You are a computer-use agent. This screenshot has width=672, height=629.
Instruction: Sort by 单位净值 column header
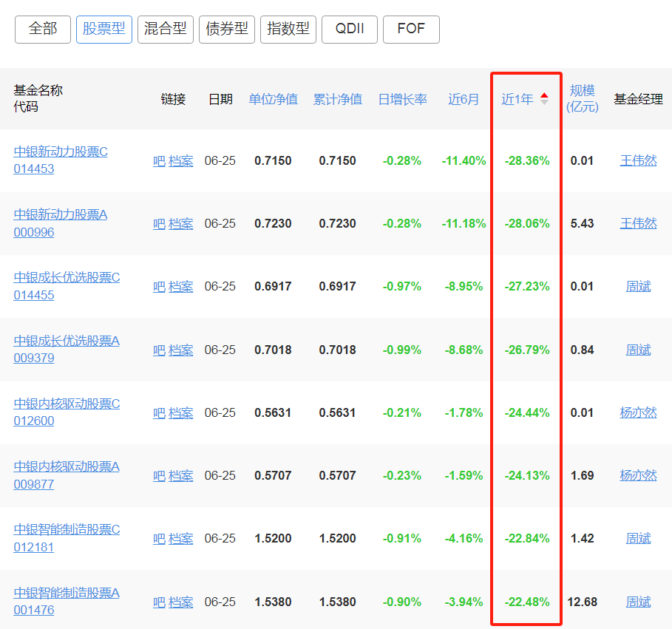coord(273,99)
